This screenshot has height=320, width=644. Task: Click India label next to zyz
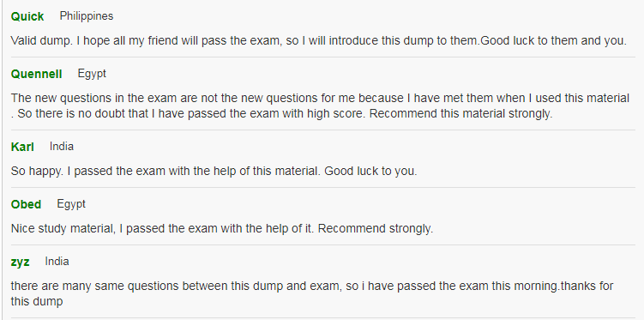57,262
